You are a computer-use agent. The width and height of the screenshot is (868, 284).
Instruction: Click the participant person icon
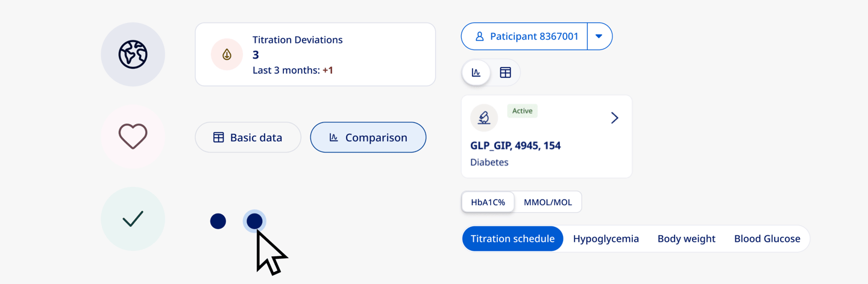[480, 37]
